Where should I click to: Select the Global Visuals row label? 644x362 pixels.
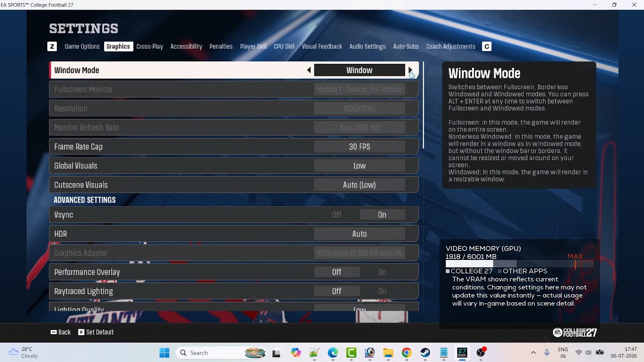[75, 166]
